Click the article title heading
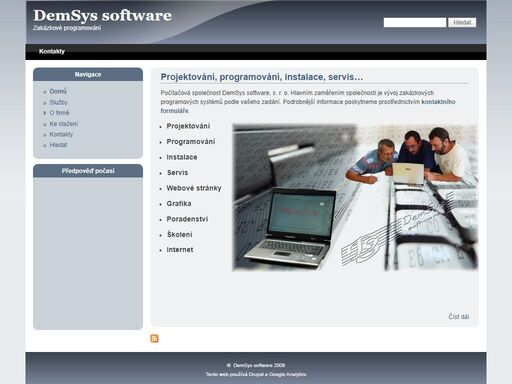The image size is (512, 384). [x=262, y=77]
